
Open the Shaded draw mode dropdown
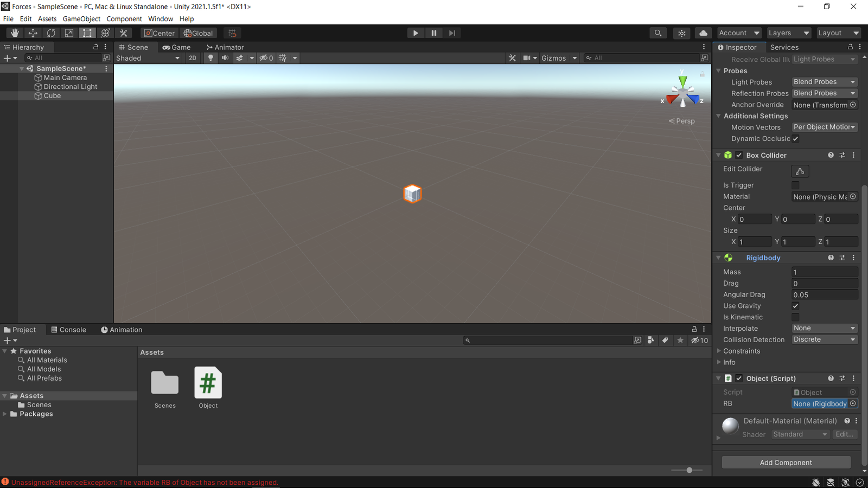[x=148, y=58]
